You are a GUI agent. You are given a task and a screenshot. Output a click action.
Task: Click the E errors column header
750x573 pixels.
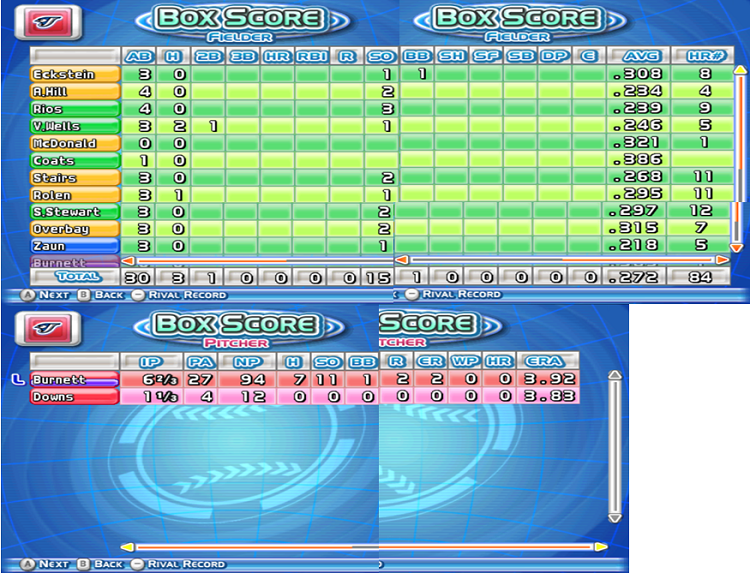click(589, 56)
